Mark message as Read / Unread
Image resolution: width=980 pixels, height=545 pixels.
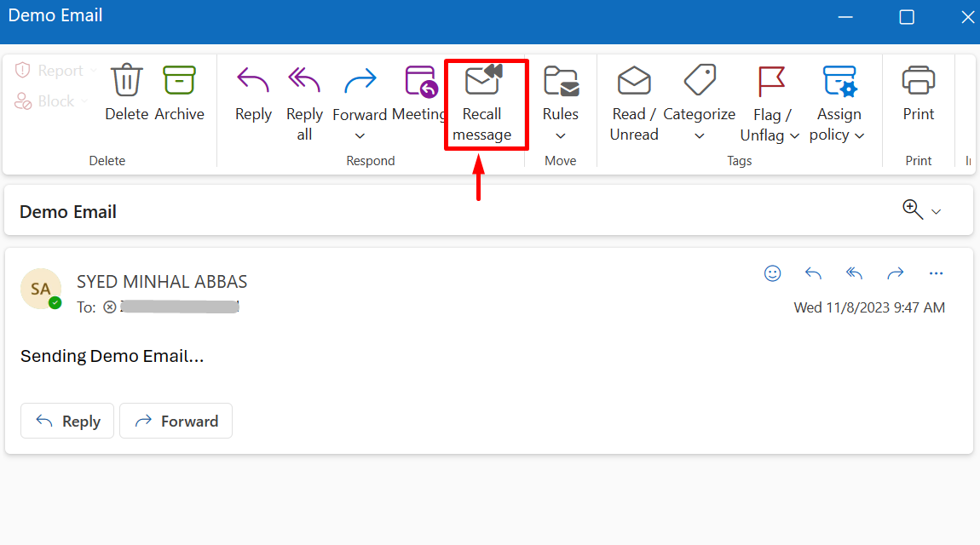tap(634, 82)
